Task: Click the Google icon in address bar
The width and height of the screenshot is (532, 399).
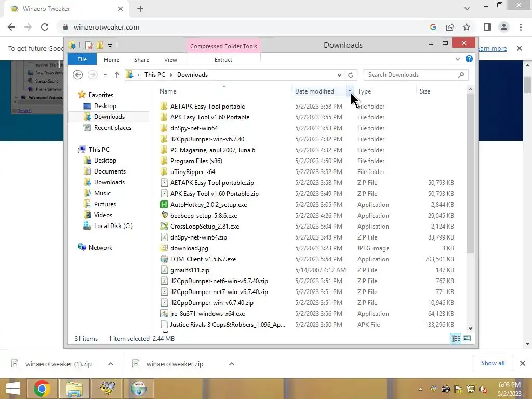Action: pos(433,27)
